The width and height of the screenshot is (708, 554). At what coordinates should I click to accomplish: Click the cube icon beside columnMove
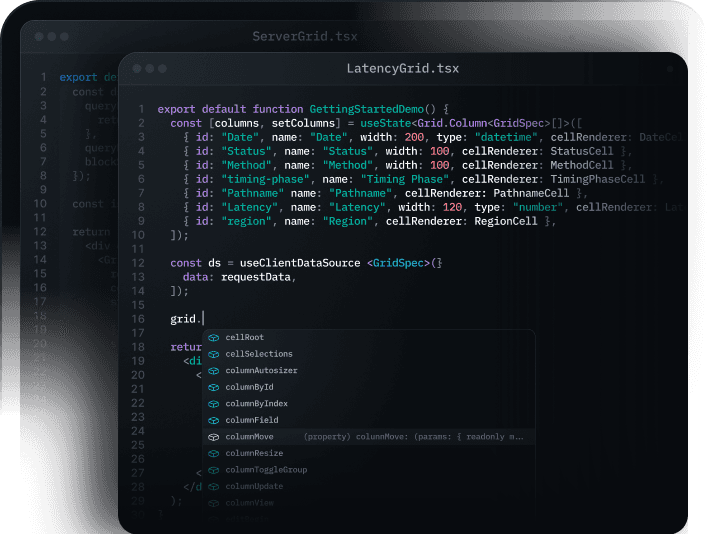(x=214, y=437)
